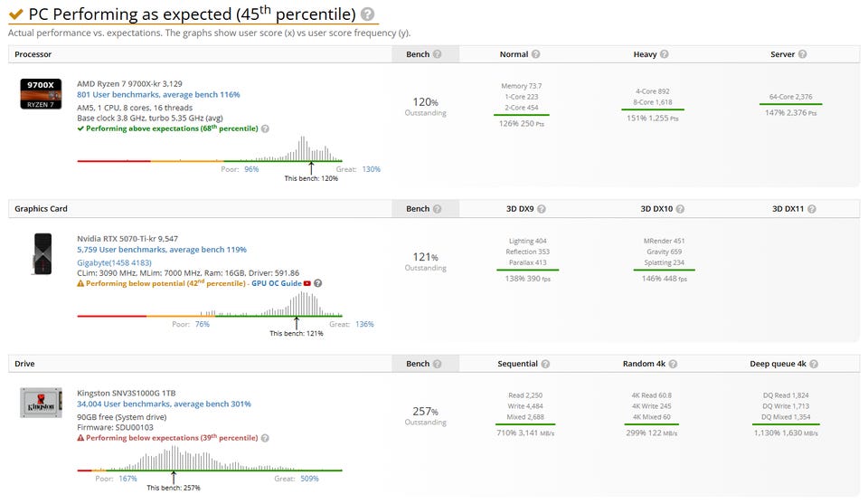
Task: Open help icon next to Processor Bench
Action: point(438,54)
